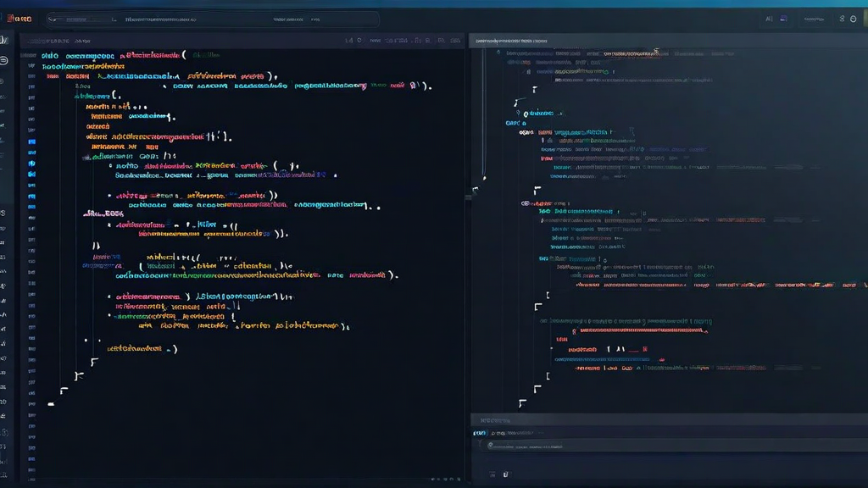The image size is (868, 488).
Task: Select the settings icon at the far top right
Action: (x=853, y=19)
